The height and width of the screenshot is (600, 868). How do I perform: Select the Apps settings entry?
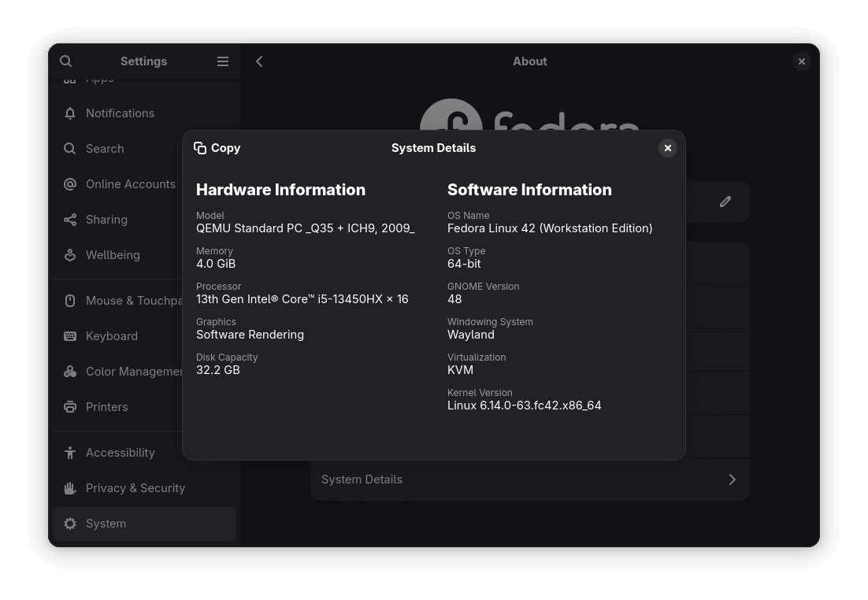(99, 77)
